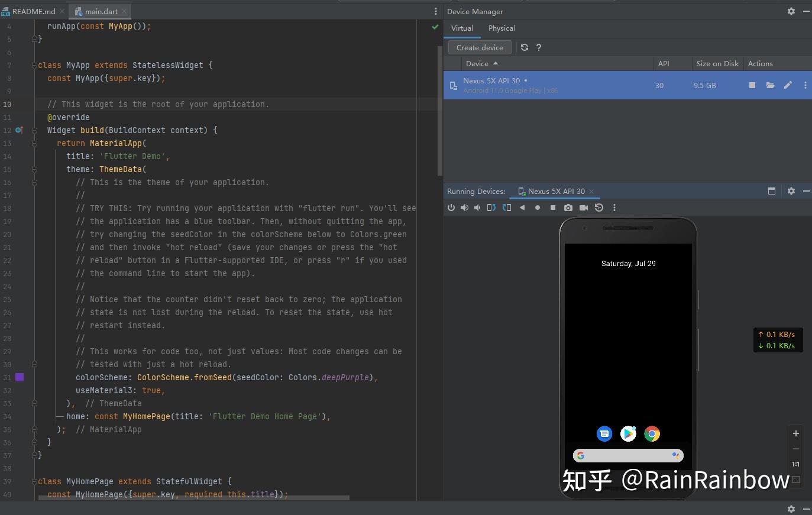Collapse the MyApp class fold marker
The image size is (812, 515).
coord(34,65)
